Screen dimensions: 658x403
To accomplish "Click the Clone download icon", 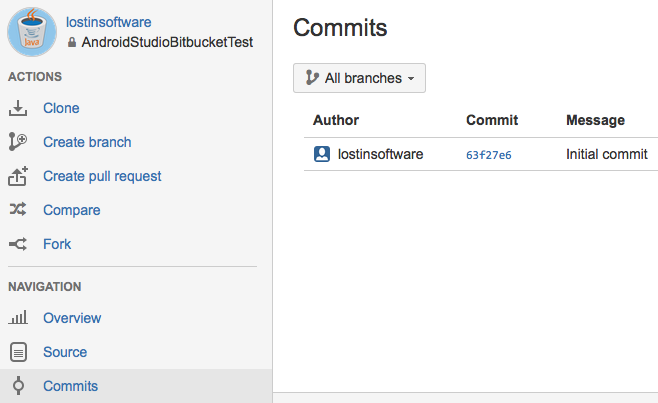I will (18, 108).
